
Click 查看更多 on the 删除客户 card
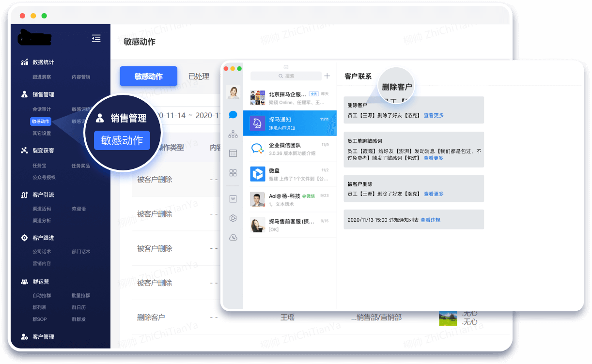coord(434,115)
